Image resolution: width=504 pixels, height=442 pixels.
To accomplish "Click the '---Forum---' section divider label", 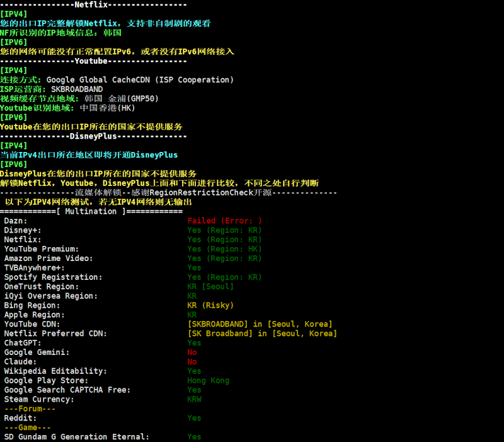I will point(30,409).
